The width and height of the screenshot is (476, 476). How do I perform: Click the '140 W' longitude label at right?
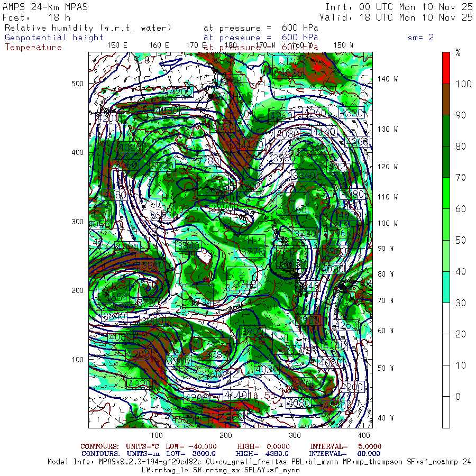388,79
